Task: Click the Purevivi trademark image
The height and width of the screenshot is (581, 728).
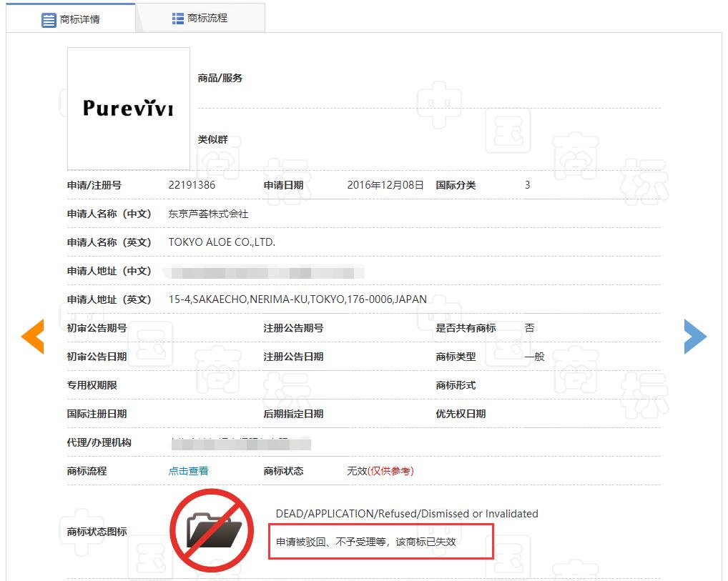Action: tap(129, 109)
